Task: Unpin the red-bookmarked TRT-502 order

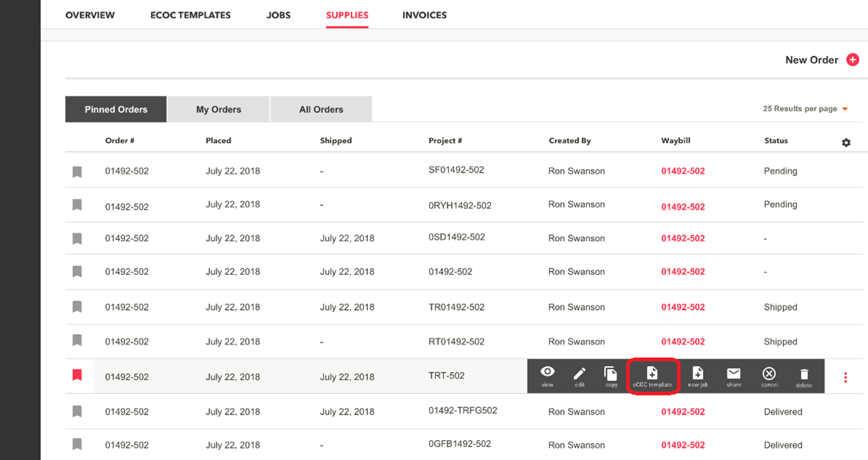Action: pos(77,375)
